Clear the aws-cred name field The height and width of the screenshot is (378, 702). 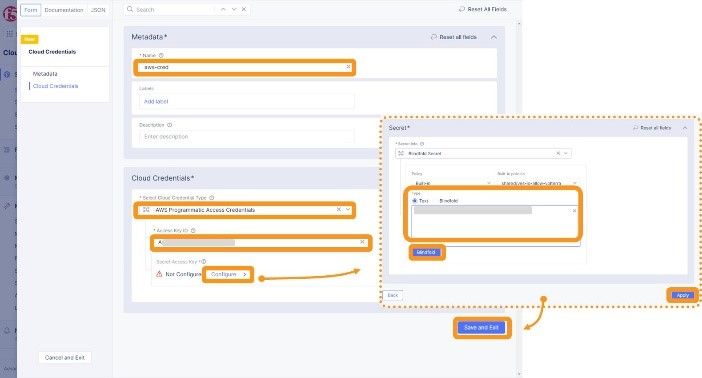(348, 67)
